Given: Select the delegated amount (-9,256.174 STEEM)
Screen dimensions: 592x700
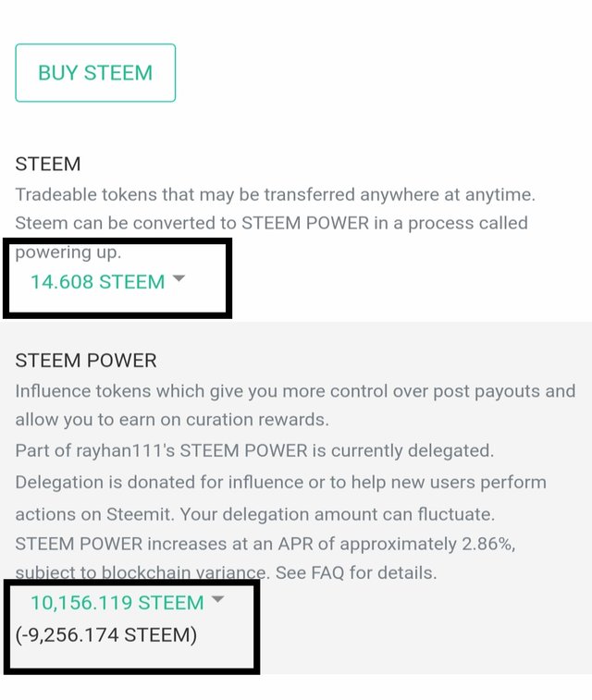Looking at the screenshot, I should [106, 635].
